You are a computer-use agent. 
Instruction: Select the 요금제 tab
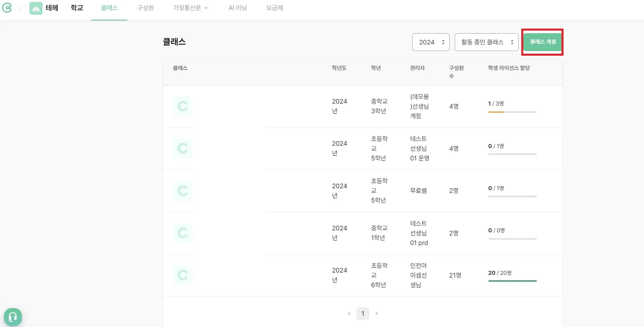pyautogui.click(x=275, y=8)
